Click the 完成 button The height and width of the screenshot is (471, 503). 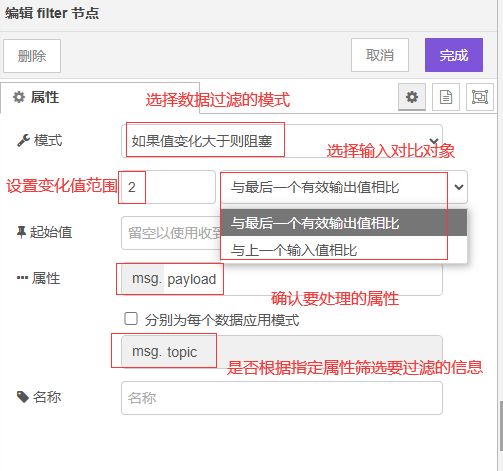pyautogui.click(x=454, y=55)
